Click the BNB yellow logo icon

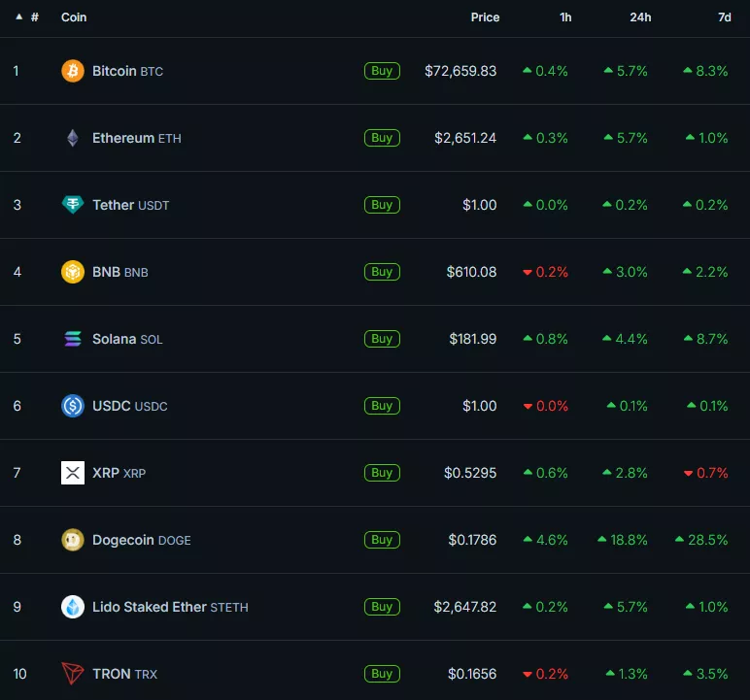tap(73, 272)
